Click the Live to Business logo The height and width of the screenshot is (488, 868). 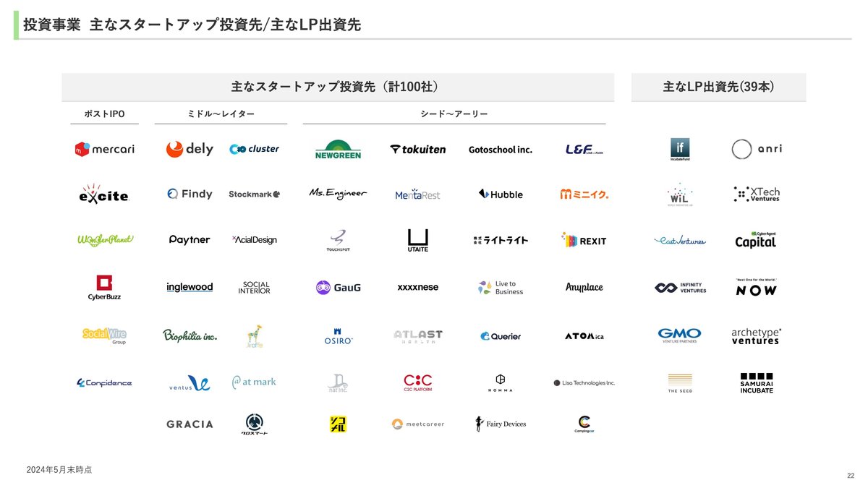pyautogui.click(x=501, y=288)
